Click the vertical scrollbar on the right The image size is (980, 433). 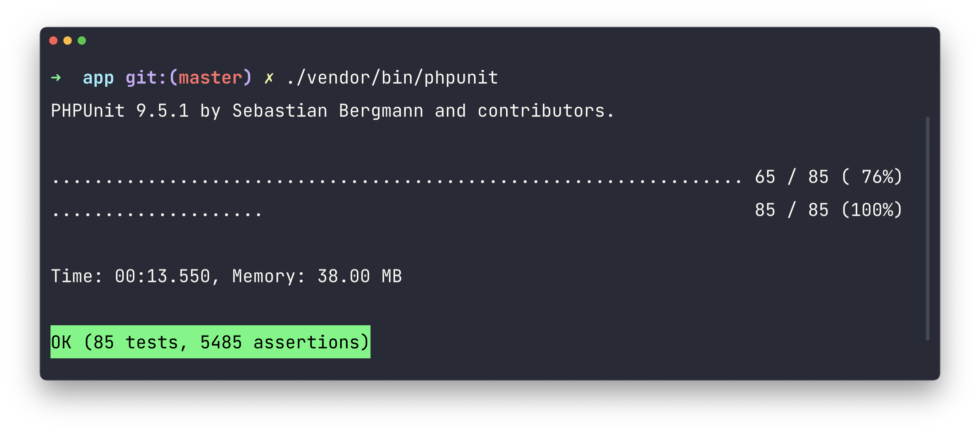click(x=927, y=228)
